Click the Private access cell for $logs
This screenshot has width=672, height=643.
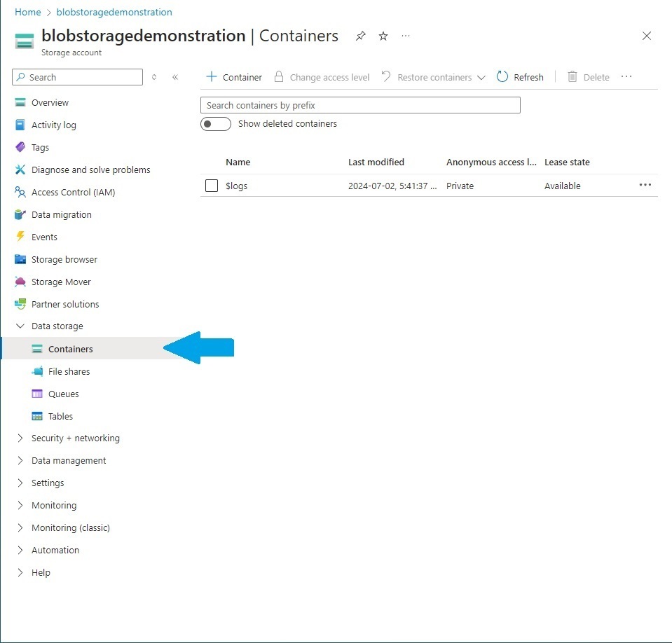coord(460,186)
